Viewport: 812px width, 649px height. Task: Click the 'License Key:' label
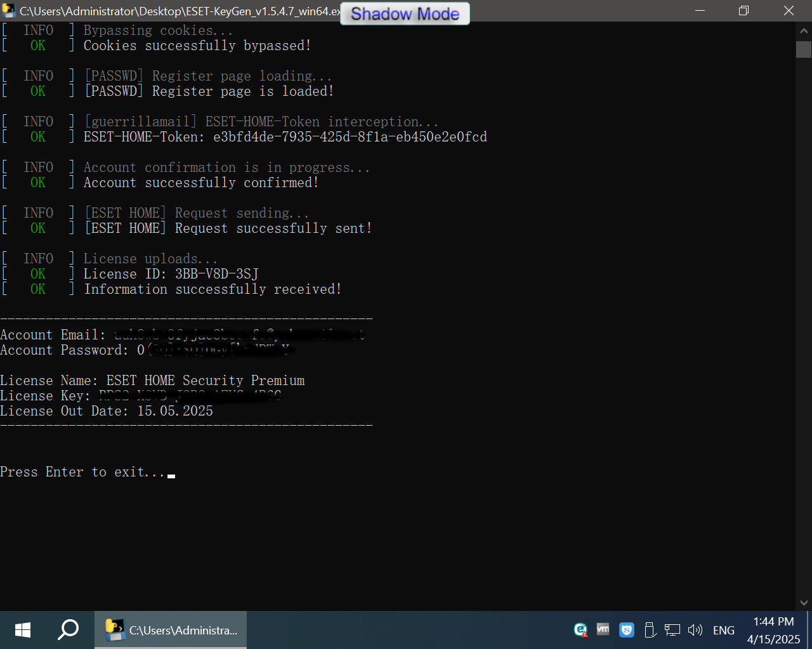point(46,396)
